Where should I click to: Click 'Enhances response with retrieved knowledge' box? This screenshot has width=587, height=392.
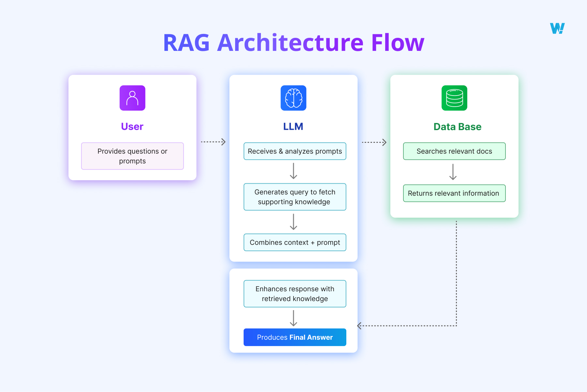tap(295, 294)
